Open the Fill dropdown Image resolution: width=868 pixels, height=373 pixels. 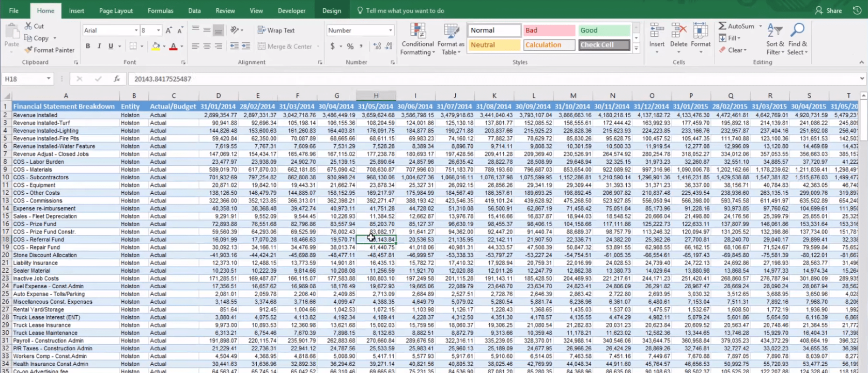pyautogui.click(x=730, y=38)
